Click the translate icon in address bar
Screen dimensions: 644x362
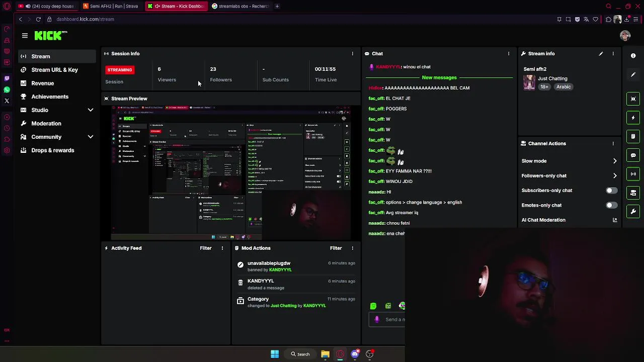pyautogui.click(x=586, y=19)
